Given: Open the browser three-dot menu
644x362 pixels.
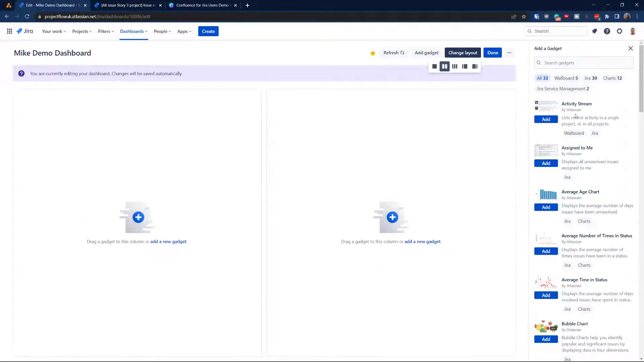Looking at the screenshot, I should coord(637,16).
